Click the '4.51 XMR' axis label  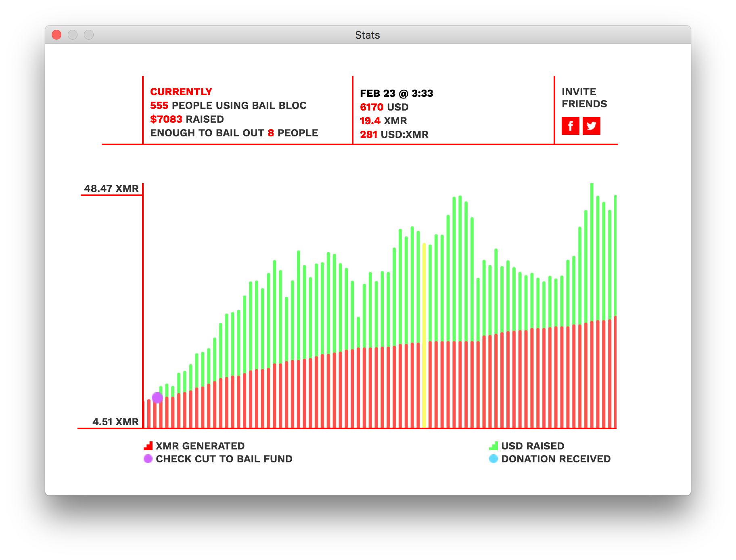[x=115, y=422]
